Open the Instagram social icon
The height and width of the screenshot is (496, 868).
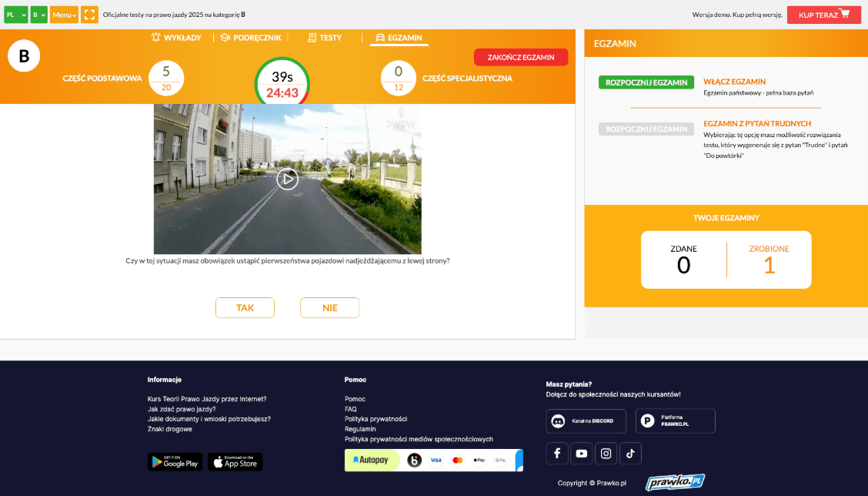[x=606, y=454]
